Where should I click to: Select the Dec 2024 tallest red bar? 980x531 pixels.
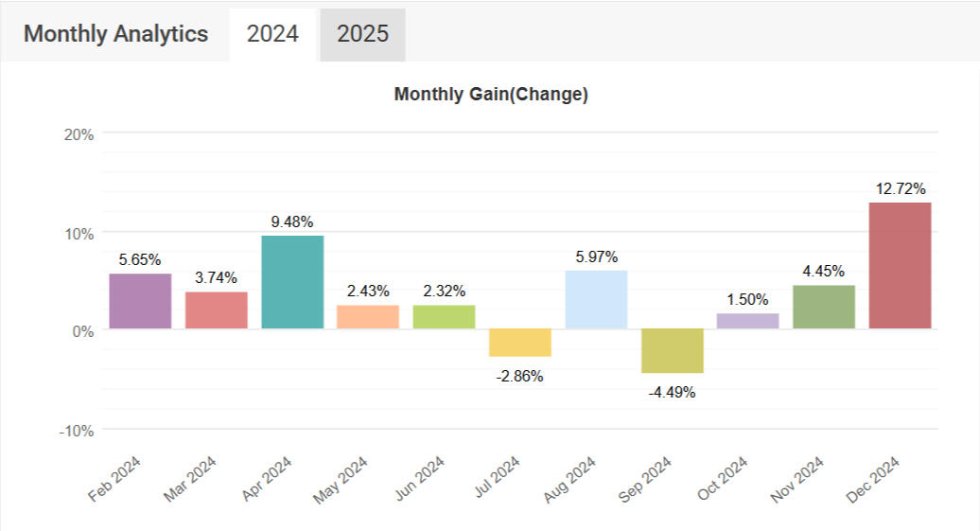[900, 265]
